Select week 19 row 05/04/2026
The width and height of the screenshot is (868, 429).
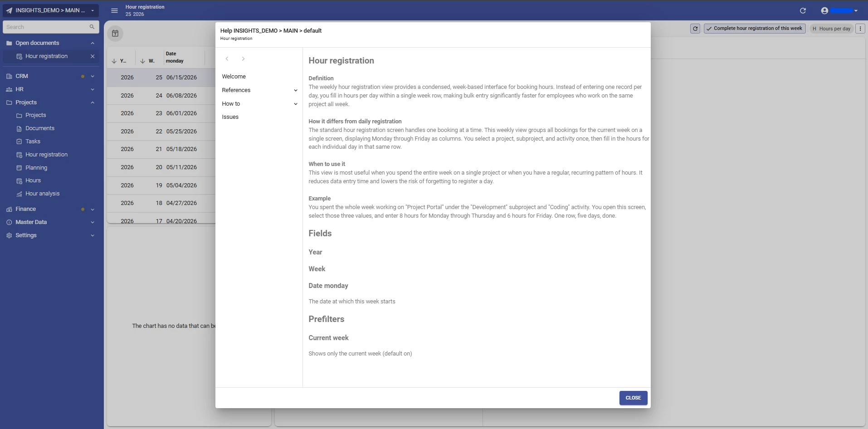161,185
